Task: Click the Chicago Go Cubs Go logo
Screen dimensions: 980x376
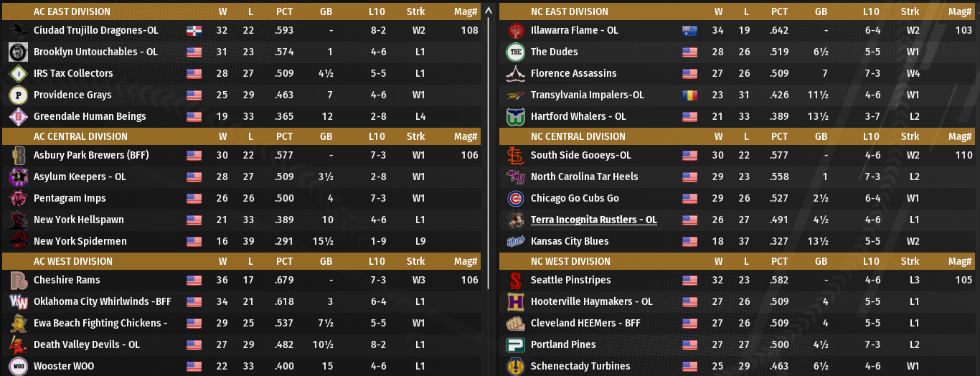Action: coord(515,199)
